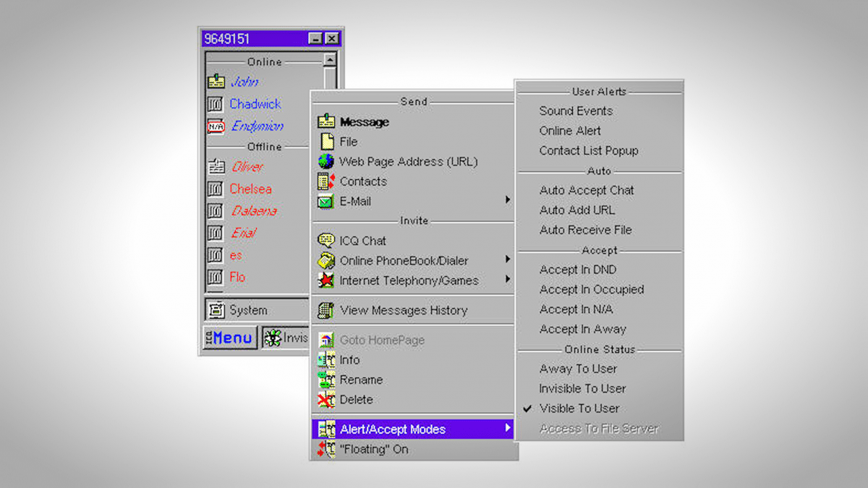Click the ICQ Chat speech bubble icon
The width and height of the screenshot is (868, 488).
[326, 241]
